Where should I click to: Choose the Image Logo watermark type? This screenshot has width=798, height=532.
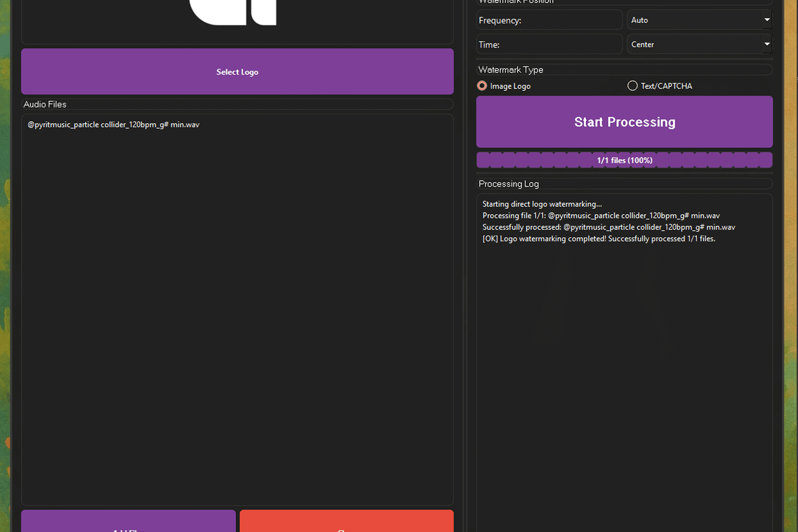(504, 86)
